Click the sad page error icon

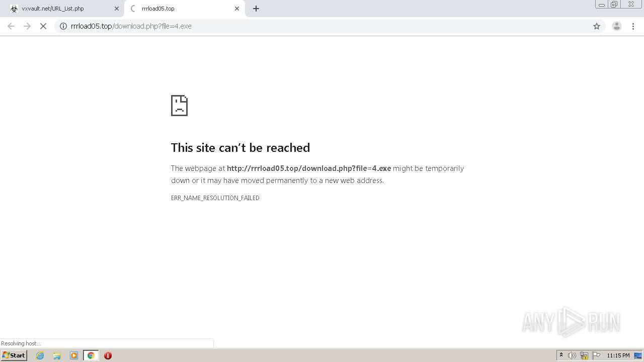coord(179,106)
